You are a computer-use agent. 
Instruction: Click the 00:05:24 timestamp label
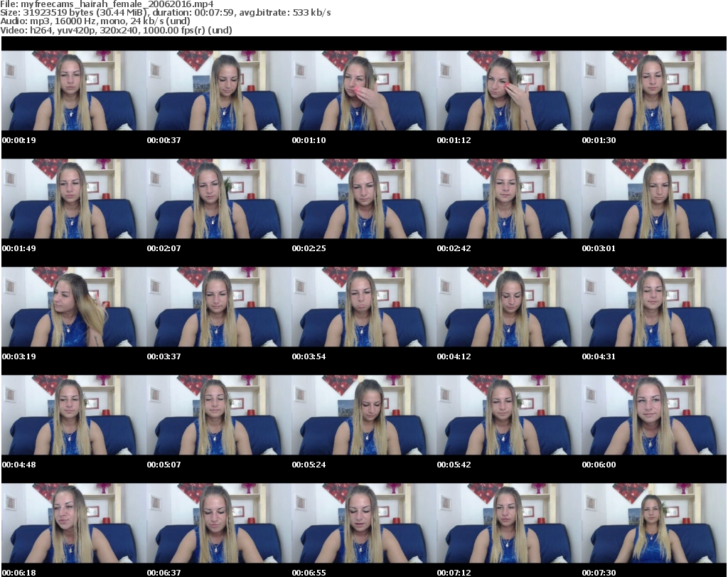pyautogui.click(x=309, y=465)
